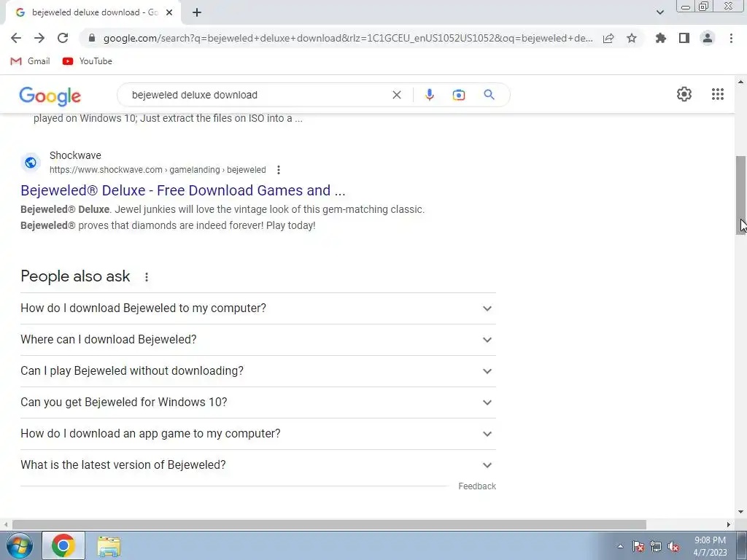Click the Shockwave site name text
Image resolution: width=747 pixels, height=560 pixels.
(x=75, y=155)
